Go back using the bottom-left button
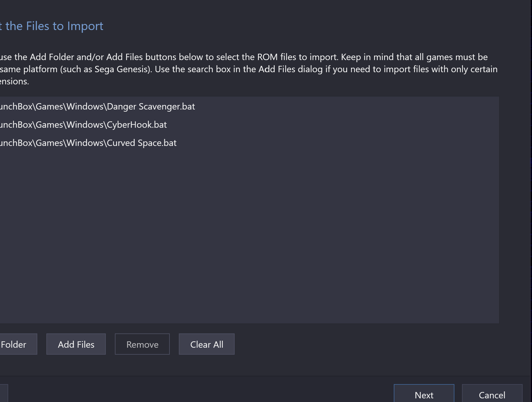Image resolution: width=532 pixels, height=402 pixels. [4, 394]
